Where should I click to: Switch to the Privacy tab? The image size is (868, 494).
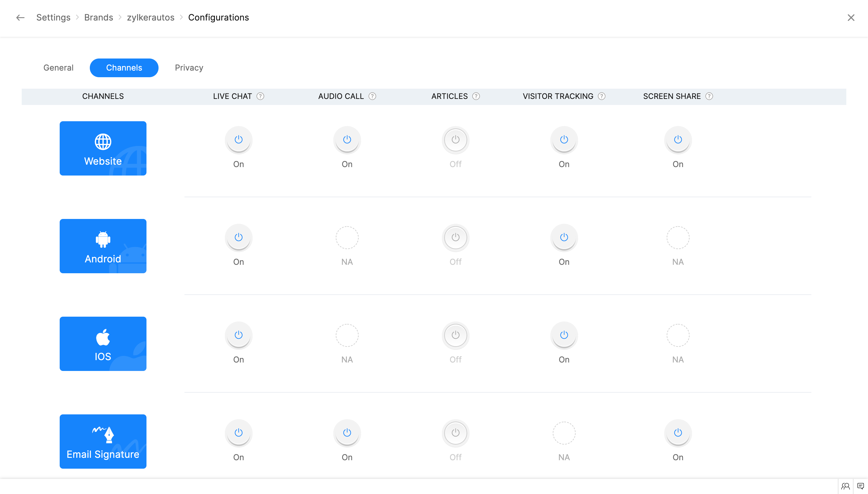[x=189, y=68]
